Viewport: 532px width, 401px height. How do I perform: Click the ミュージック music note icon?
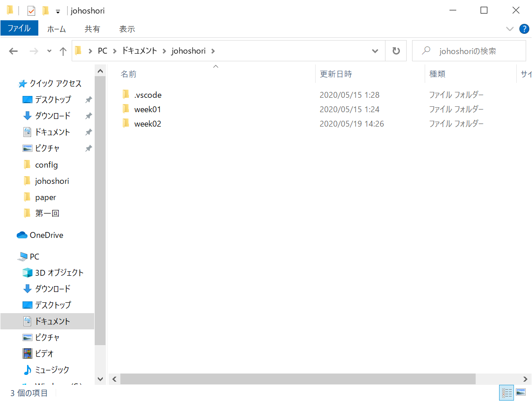(27, 370)
